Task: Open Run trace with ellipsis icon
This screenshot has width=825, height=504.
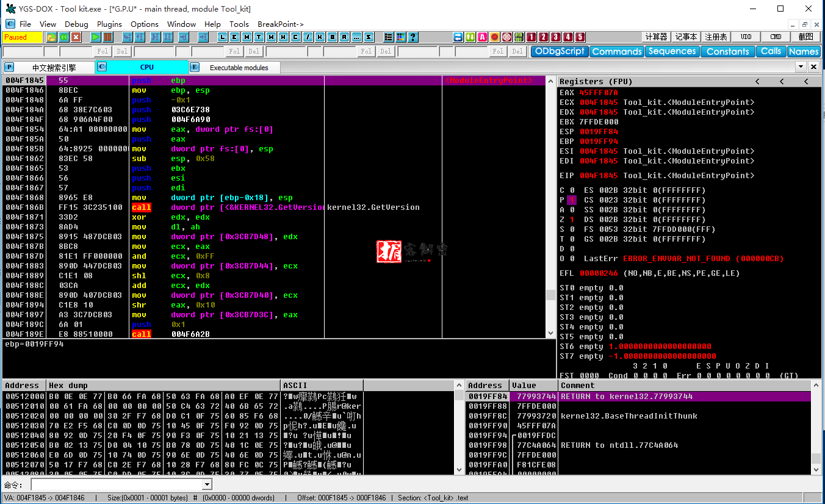Action: coord(356,37)
